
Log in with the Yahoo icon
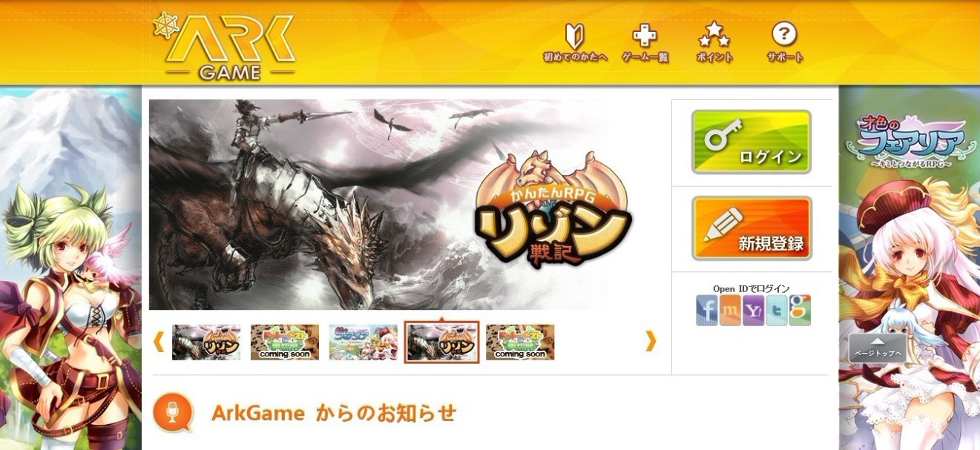753,310
